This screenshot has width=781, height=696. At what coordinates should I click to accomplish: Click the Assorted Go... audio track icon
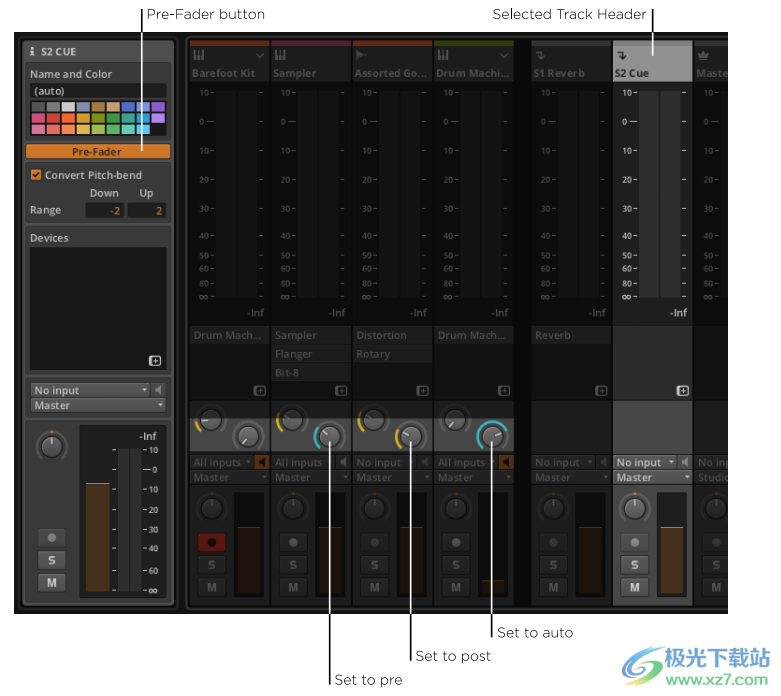click(x=361, y=55)
